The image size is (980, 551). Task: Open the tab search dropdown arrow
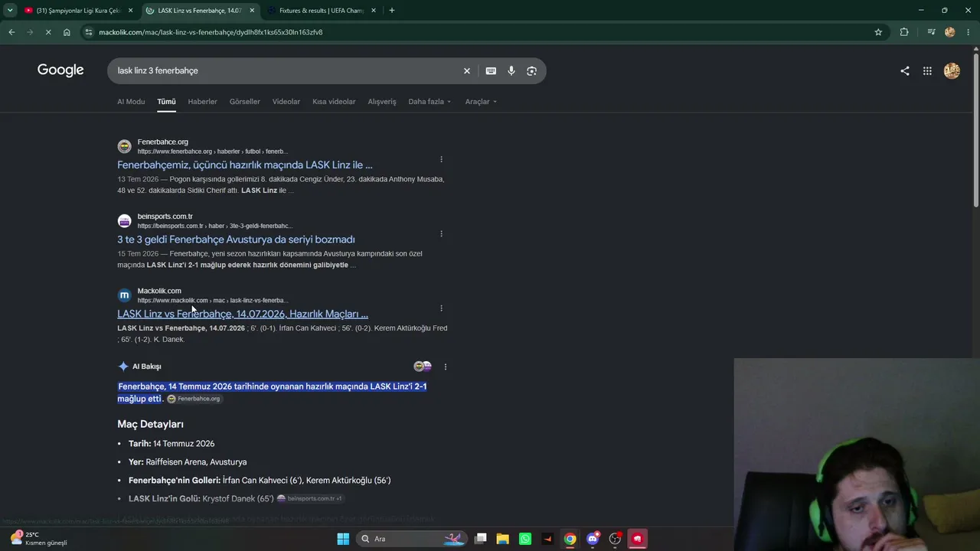click(x=10, y=10)
